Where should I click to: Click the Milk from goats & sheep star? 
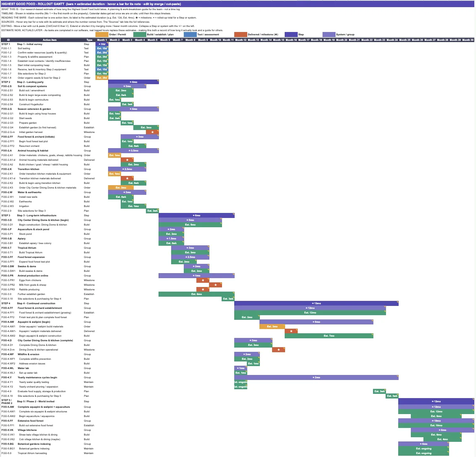pyautogui.click(x=216, y=285)
